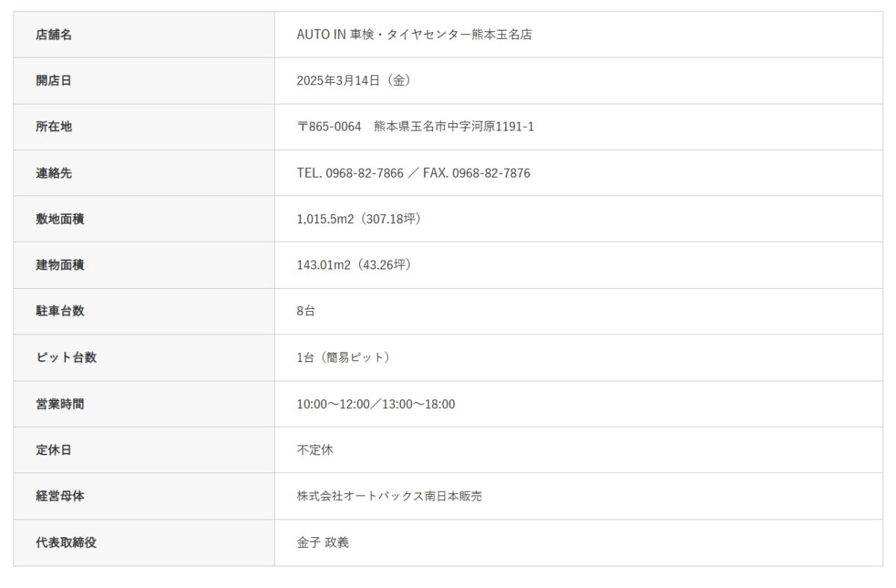Click the 店舗名 header cell
Image resolution: width=896 pixels, height=588 pixels.
pyautogui.click(x=54, y=34)
